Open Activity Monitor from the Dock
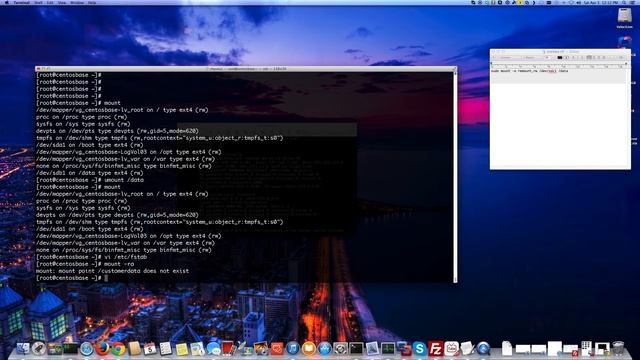This screenshot has height=360, width=640. click(388, 349)
